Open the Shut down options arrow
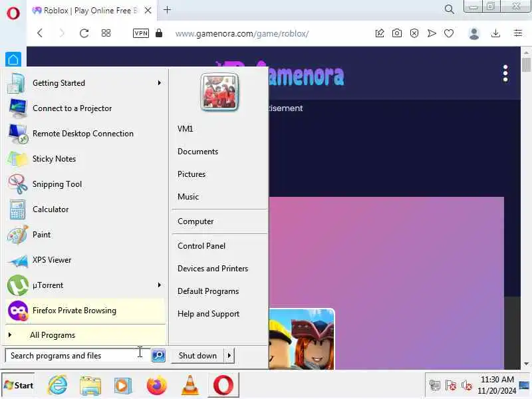 pyautogui.click(x=229, y=356)
